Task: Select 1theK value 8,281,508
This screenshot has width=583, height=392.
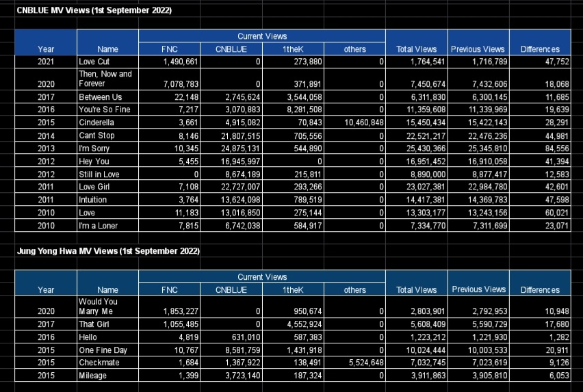Action: click(x=293, y=109)
